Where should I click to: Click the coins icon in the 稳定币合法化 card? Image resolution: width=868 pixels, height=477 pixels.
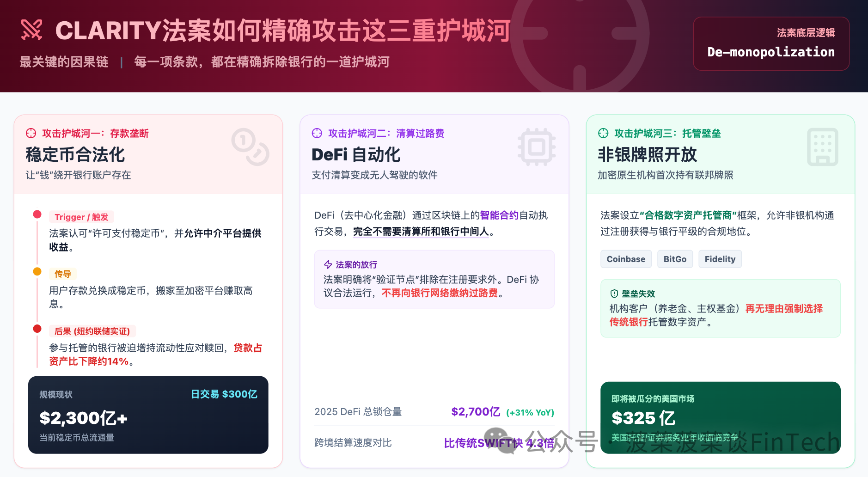click(250, 147)
